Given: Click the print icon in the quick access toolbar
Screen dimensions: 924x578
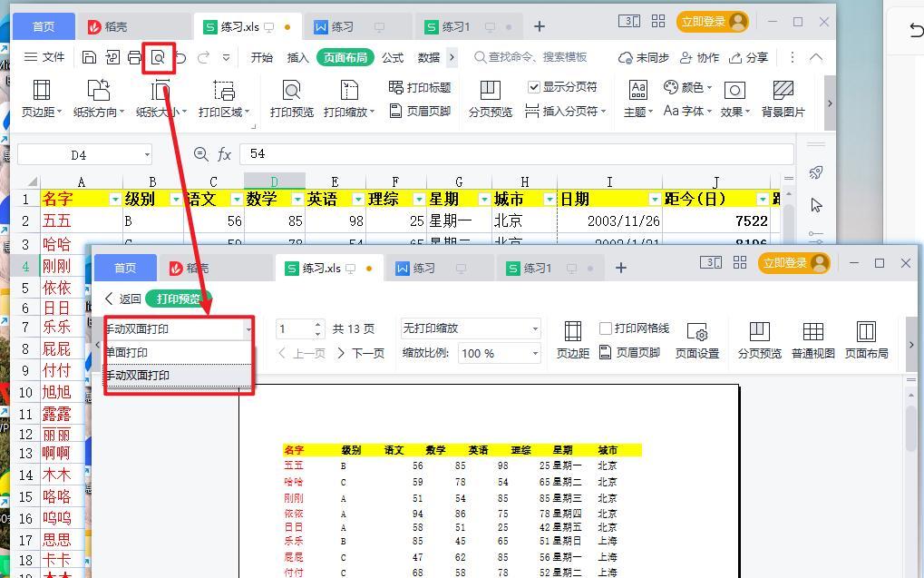Looking at the screenshot, I should click(x=135, y=57).
